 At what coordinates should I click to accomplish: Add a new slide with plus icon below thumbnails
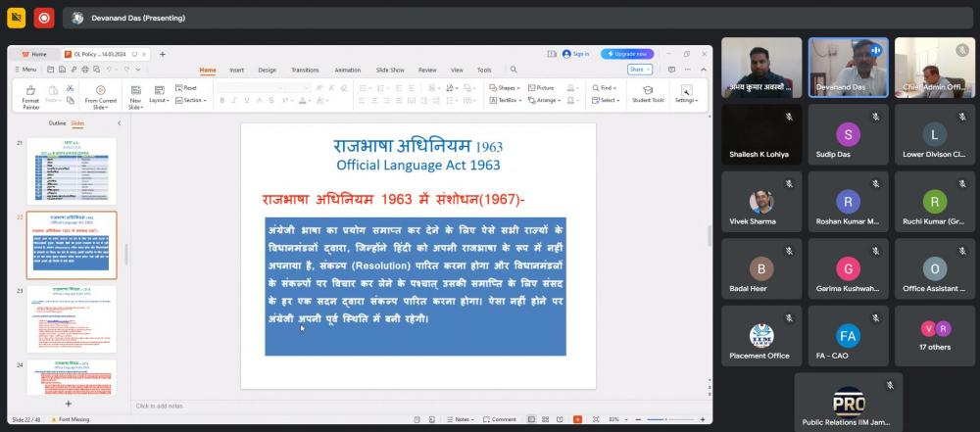point(68,403)
